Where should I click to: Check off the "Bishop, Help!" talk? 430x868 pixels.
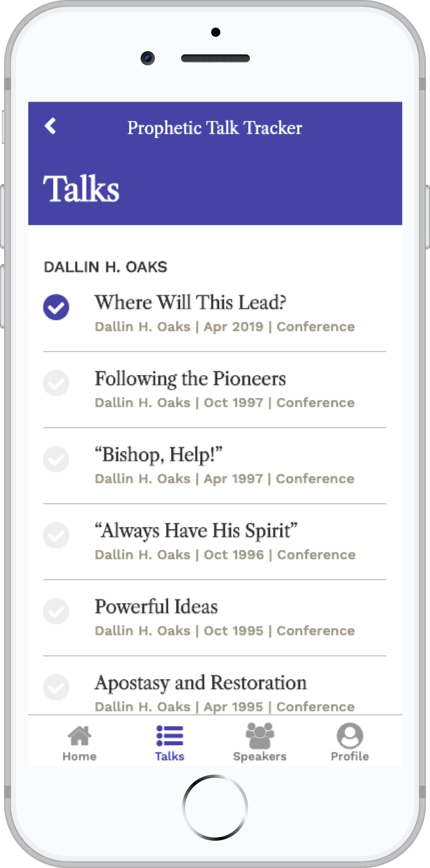pos(56,459)
